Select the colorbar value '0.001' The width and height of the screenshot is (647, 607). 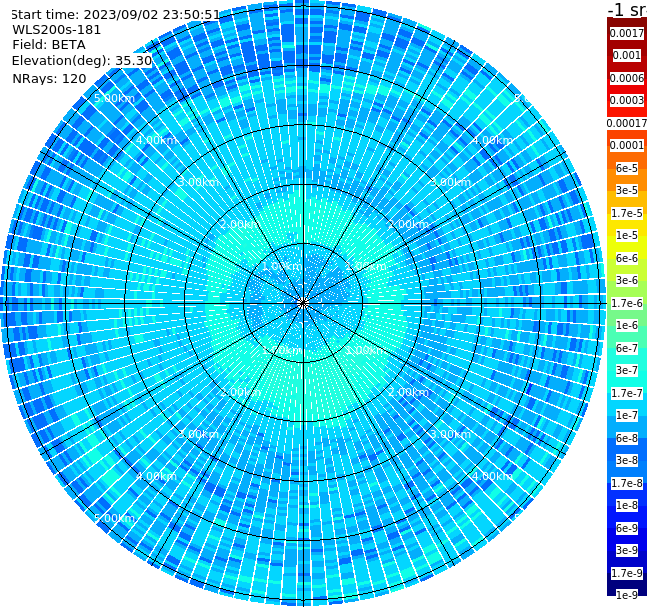pos(627,56)
